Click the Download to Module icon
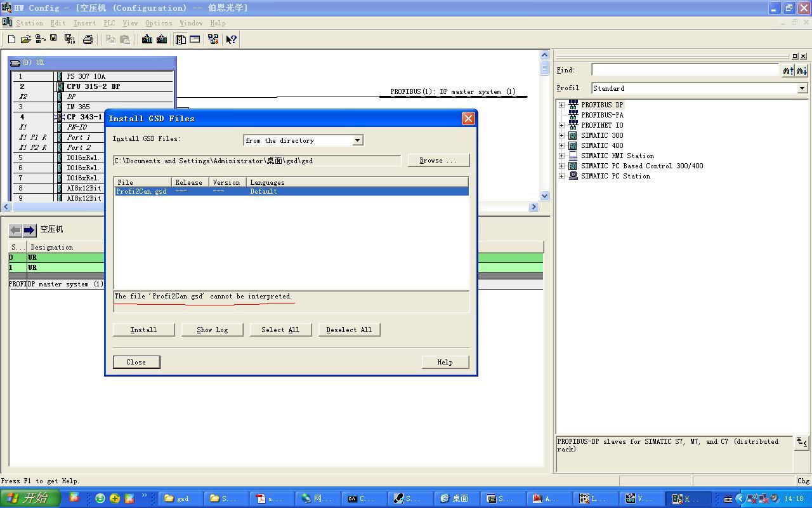The height and width of the screenshot is (508, 812). 147,39
